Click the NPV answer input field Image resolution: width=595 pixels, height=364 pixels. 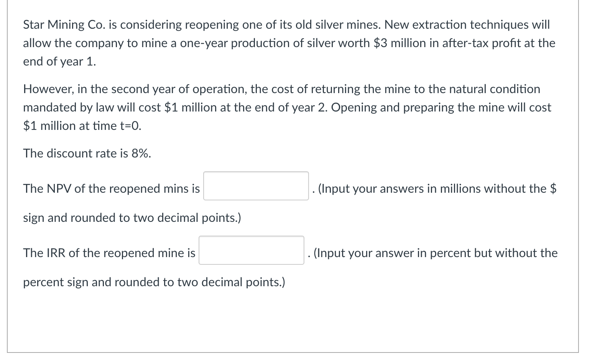tap(256, 186)
